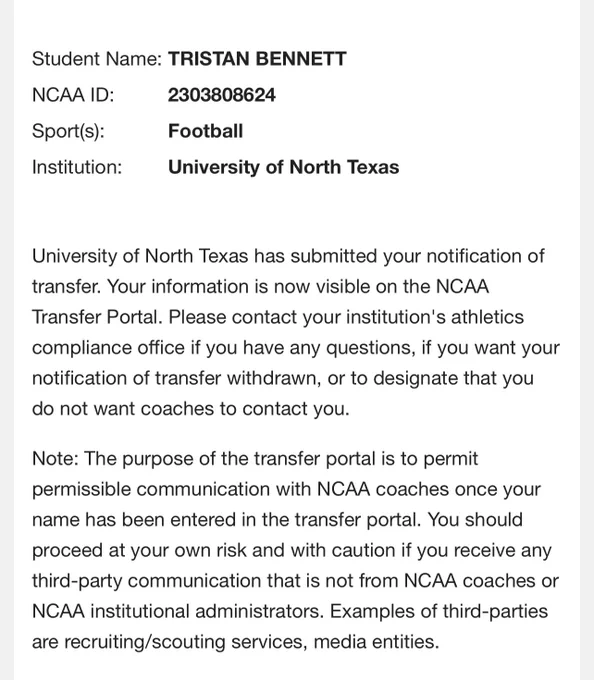The height and width of the screenshot is (680, 594).
Task: Click the phrase 'third-party communication'
Action: tap(146, 581)
